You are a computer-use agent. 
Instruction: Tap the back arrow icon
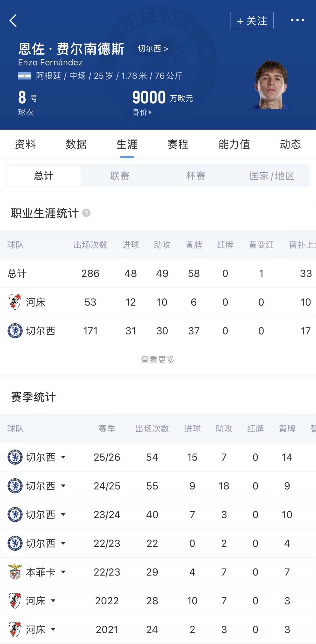pyautogui.click(x=13, y=20)
